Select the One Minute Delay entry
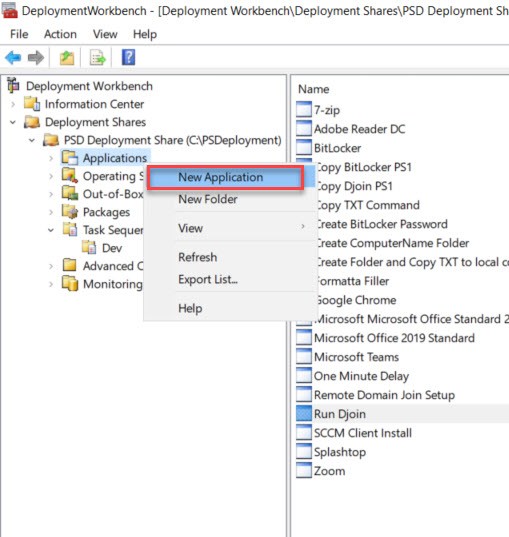This screenshot has height=537, width=509. [x=361, y=376]
